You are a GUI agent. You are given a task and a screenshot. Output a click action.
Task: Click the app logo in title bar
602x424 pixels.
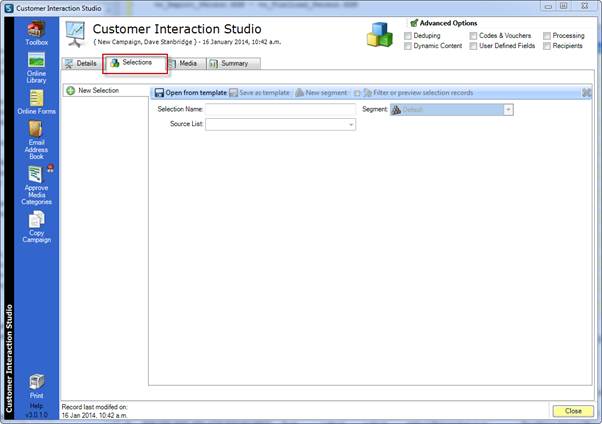8,8
